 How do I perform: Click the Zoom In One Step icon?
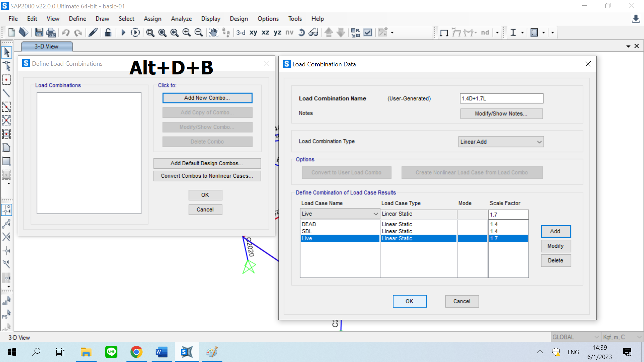[x=186, y=33]
